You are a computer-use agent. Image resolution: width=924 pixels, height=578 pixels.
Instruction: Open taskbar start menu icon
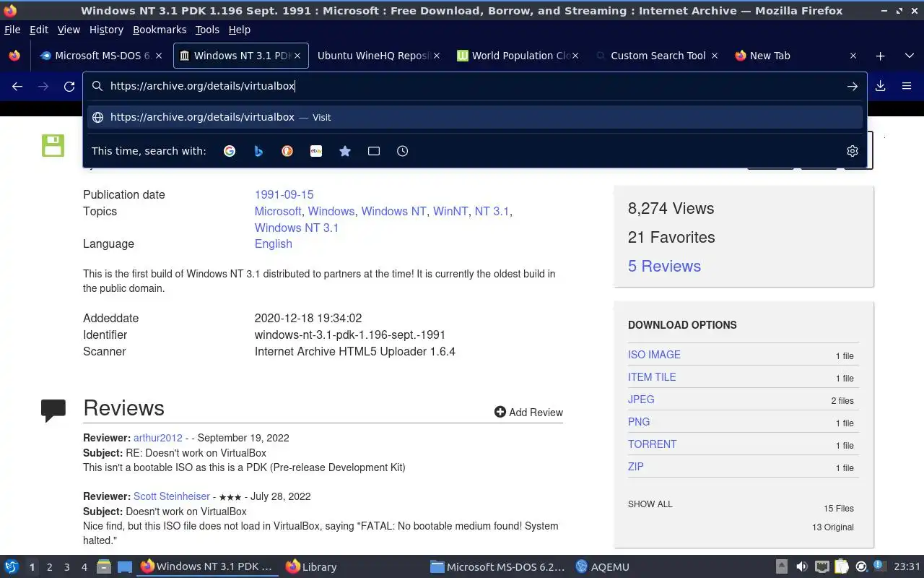[x=12, y=566]
